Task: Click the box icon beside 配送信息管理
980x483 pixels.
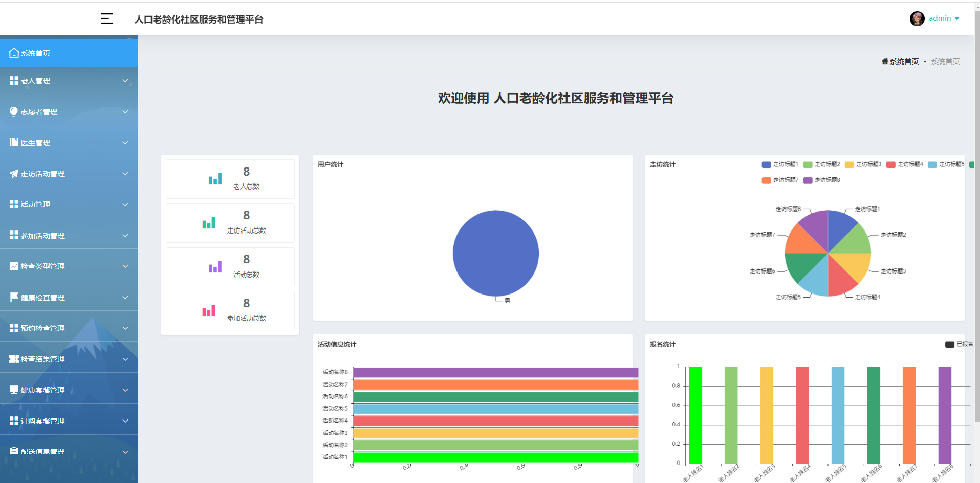Action: pos(14,451)
